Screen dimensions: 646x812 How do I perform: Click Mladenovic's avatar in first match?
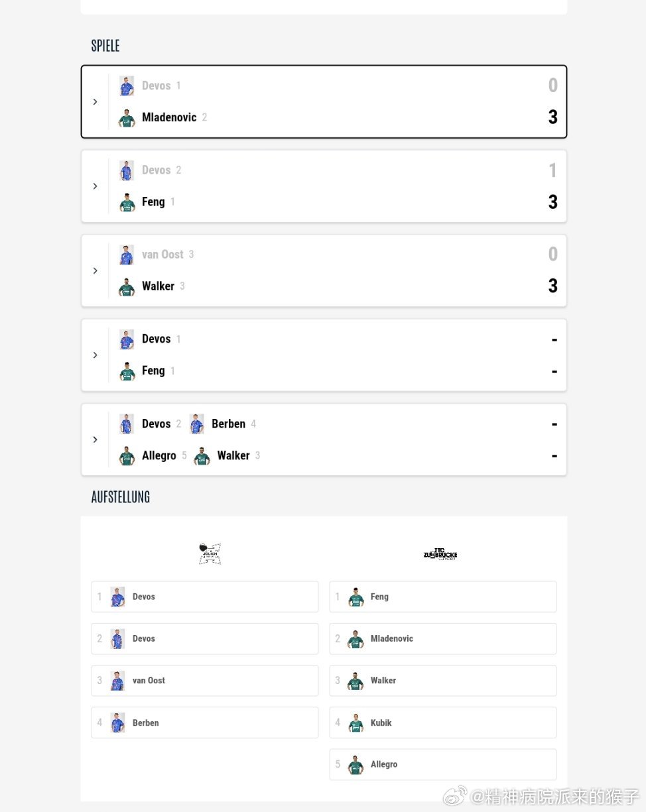coord(127,117)
